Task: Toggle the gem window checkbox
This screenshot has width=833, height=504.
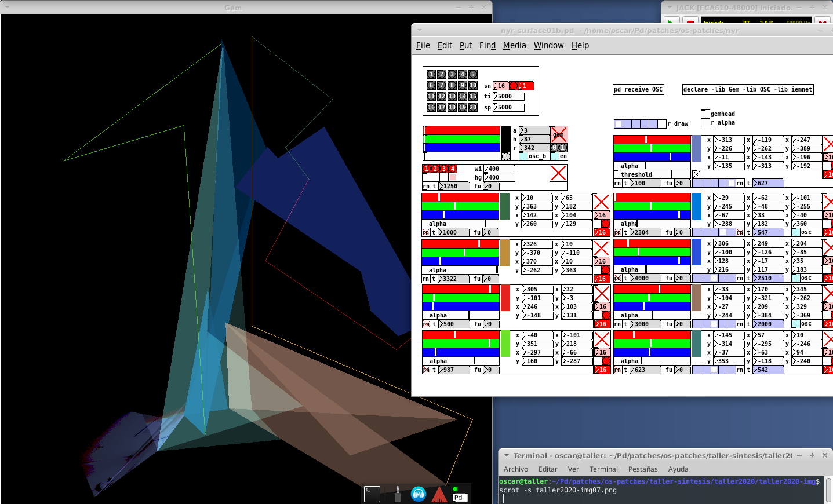Action: (558, 134)
